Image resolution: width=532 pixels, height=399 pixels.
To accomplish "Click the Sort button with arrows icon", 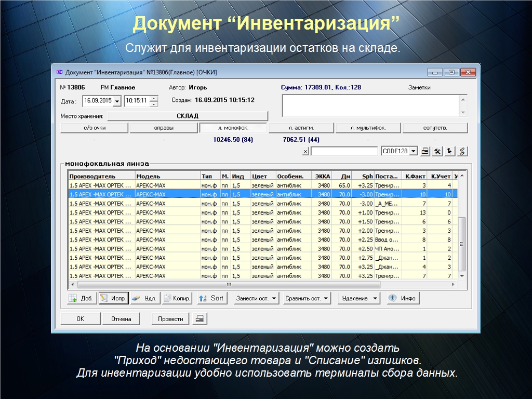I will tap(211, 298).
